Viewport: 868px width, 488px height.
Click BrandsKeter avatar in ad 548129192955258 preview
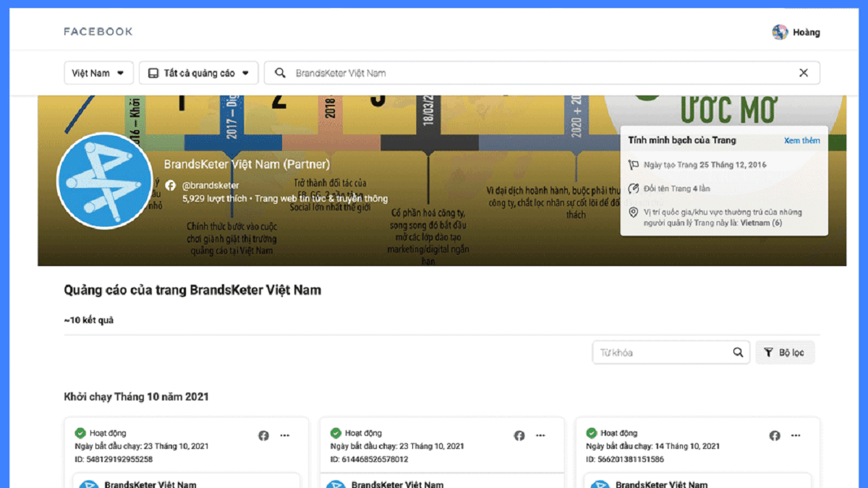(89, 485)
